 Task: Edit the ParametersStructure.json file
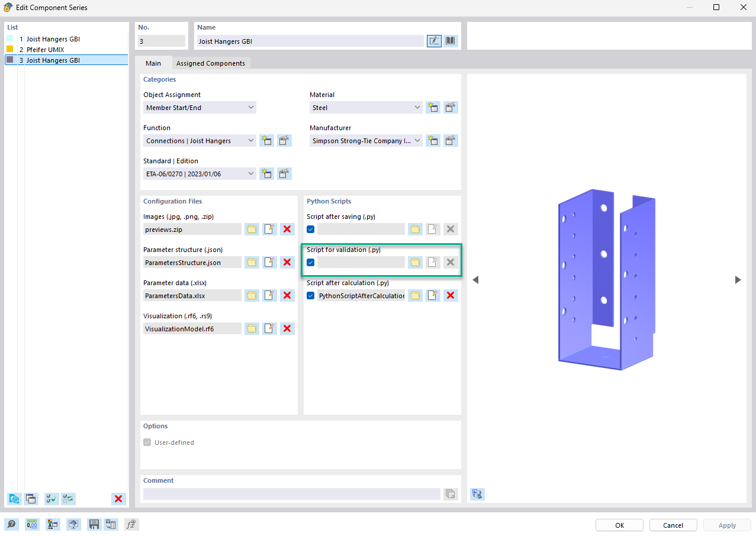pos(270,262)
